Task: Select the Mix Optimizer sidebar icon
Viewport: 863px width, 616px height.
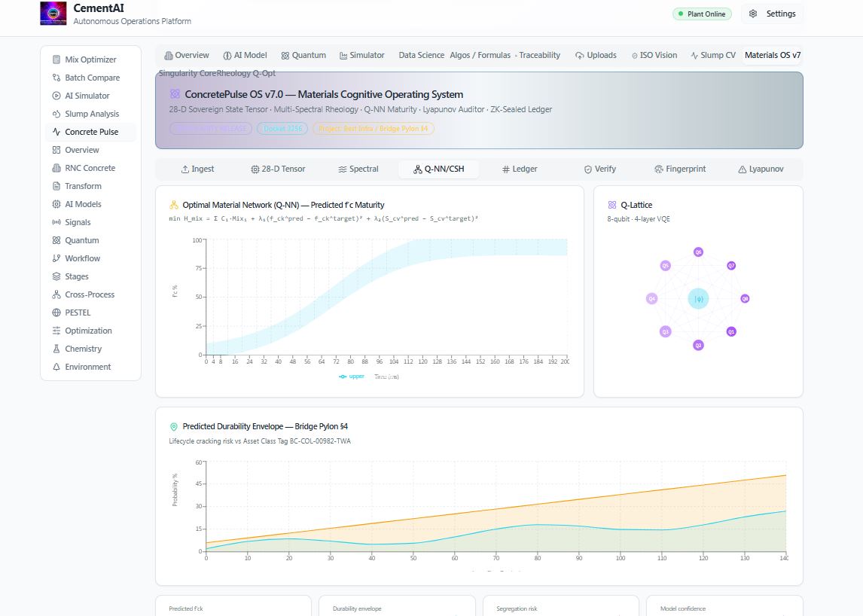Action: click(x=56, y=59)
